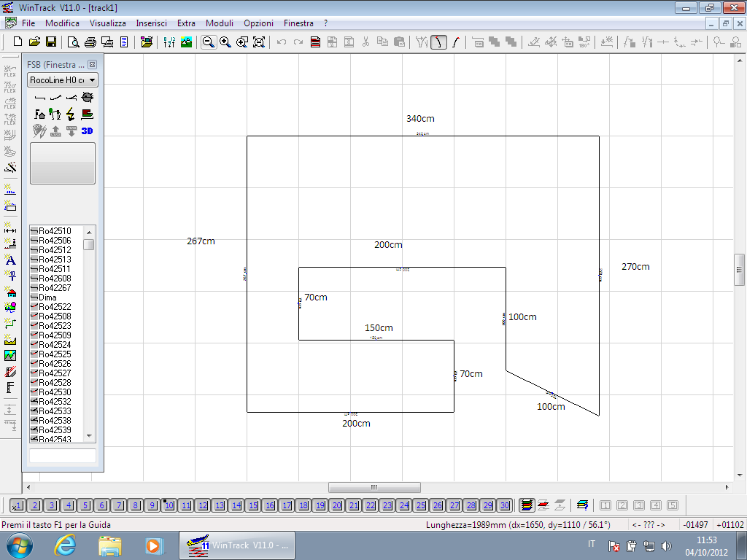
Task: Click the landscape picture toolbar icon
Action: pos(186,42)
